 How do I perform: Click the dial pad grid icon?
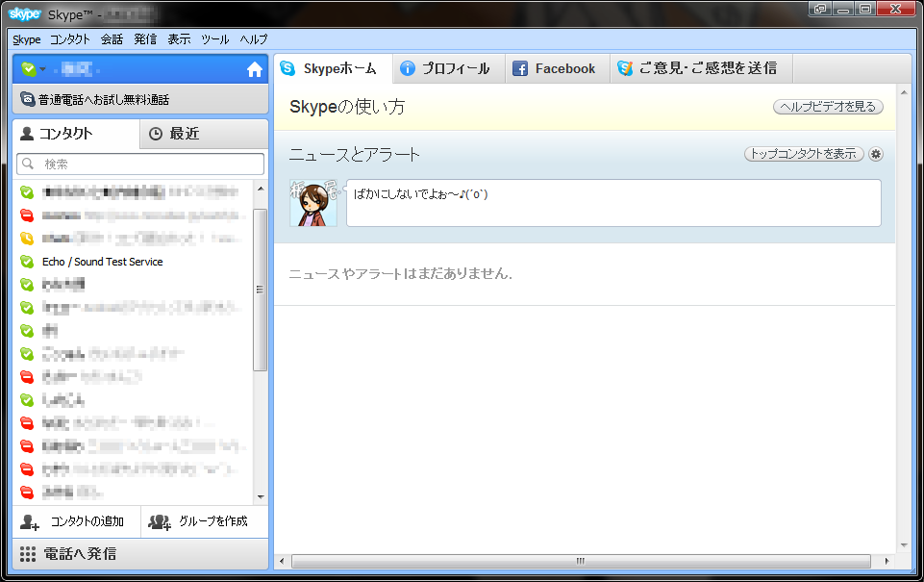pos(28,554)
